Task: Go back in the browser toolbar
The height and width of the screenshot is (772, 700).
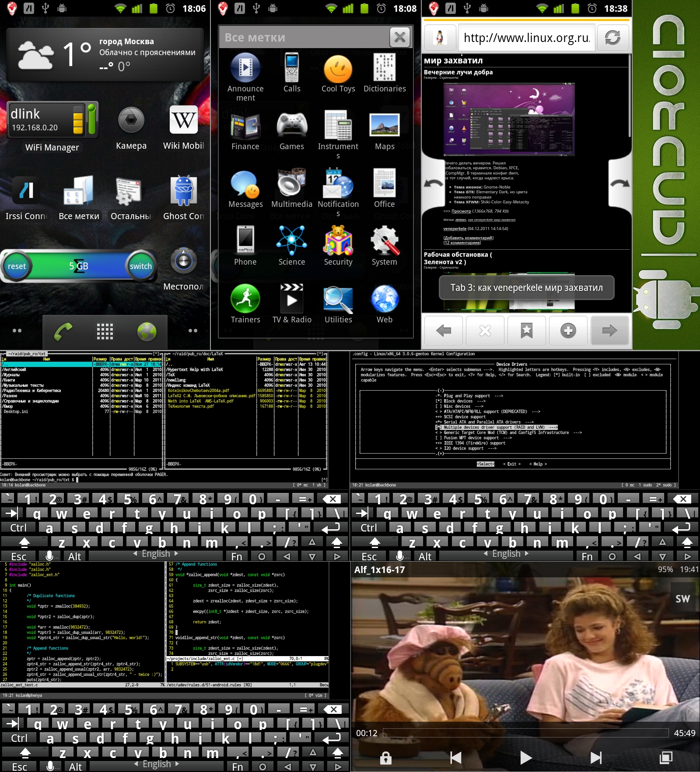Action: coord(444,331)
